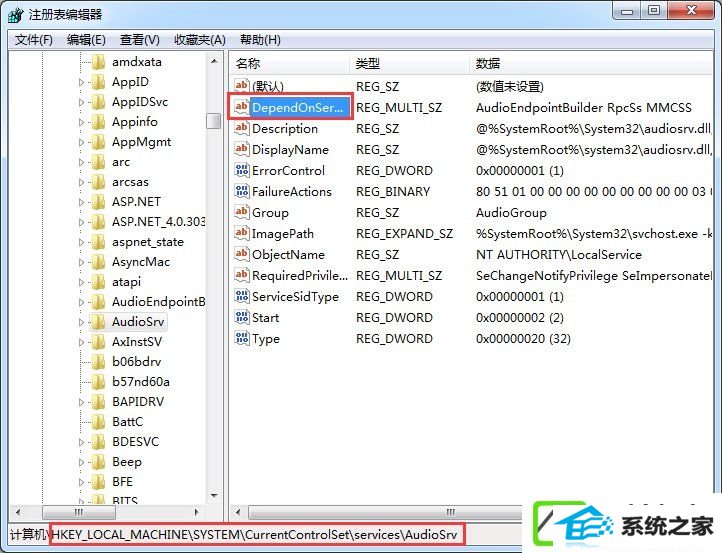
Task: Click the string icon beside ObjectName
Action: (242, 254)
